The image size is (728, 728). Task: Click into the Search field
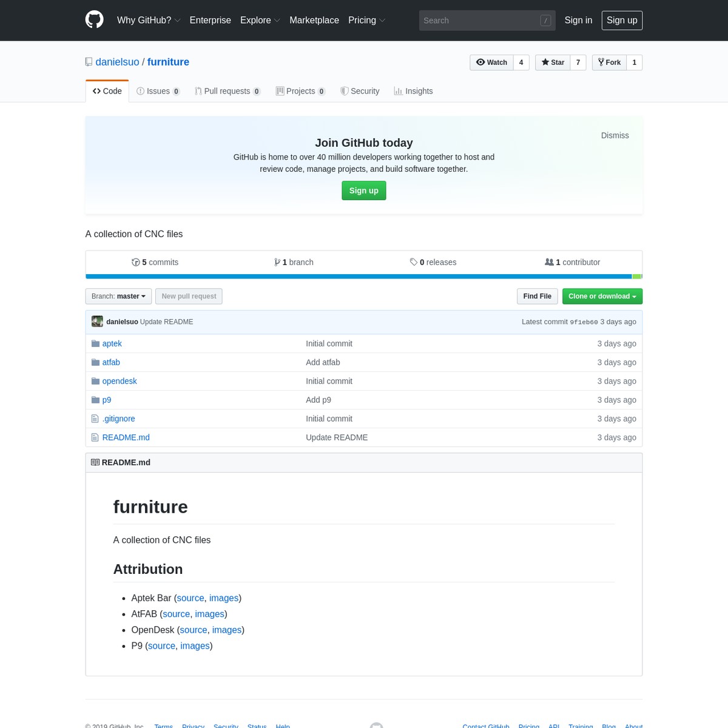[x=487, y=21]
